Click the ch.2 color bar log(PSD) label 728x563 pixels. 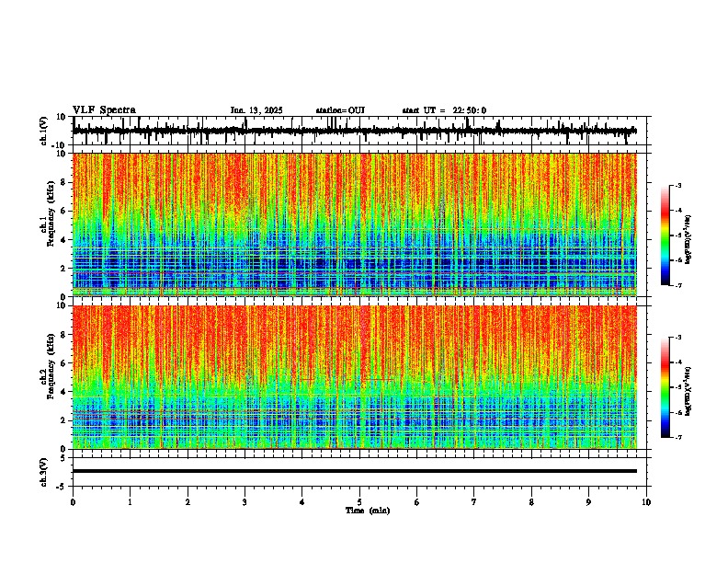pyautogui.click(x=688, y=391)
